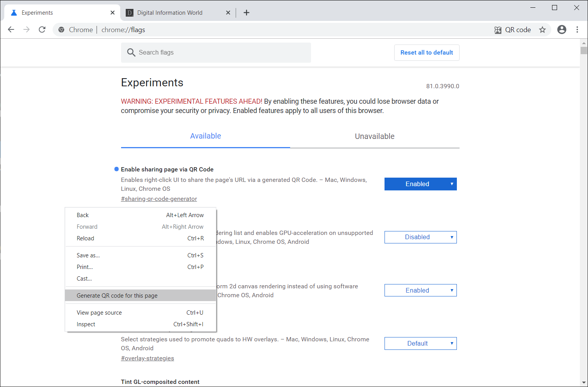
Task: Switch to the Unavailable tab
Action: (x=374, y=136)
